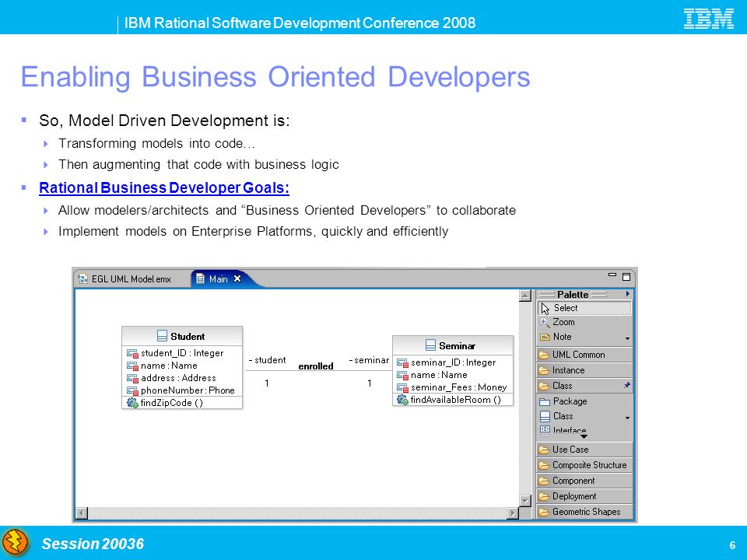The width and height of the screenshot is (747, 560).
Task: Click the - seminar role label
Action: click(369, 360)
